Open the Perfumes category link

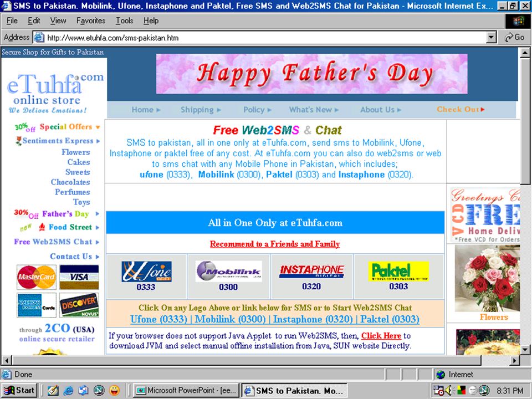72,192
